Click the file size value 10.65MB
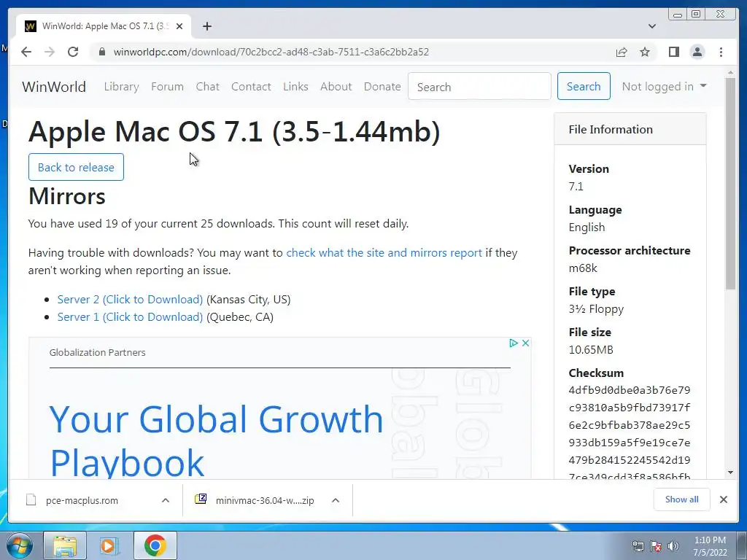Image resolution: width=747 pixels, height=560 pixels. tap(591, 349)
